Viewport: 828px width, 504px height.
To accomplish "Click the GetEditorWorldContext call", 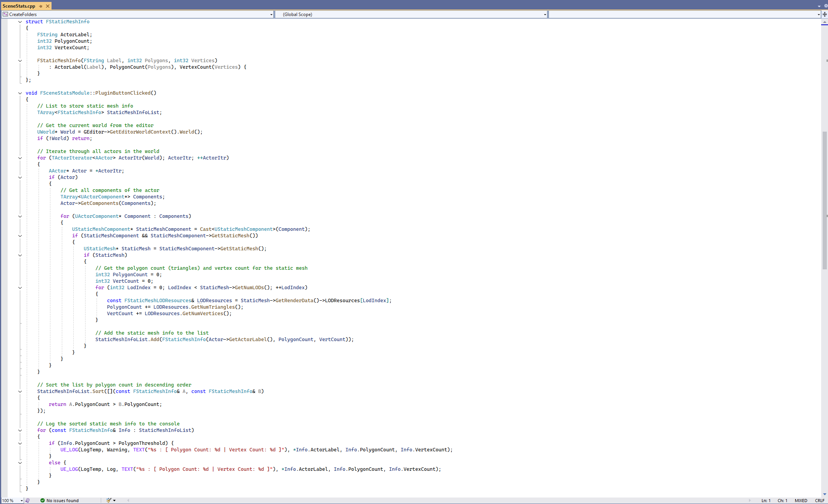I will coord(140,132).
